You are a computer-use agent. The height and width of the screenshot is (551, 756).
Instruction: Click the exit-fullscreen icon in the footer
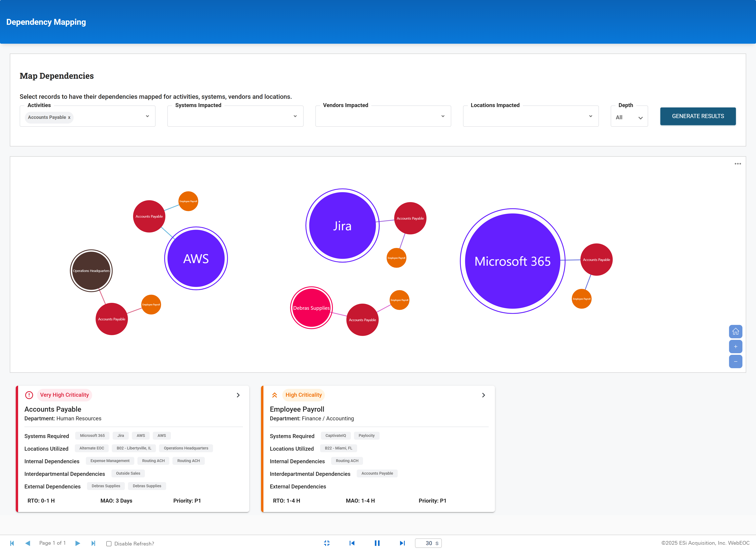[x=327, y=543]
